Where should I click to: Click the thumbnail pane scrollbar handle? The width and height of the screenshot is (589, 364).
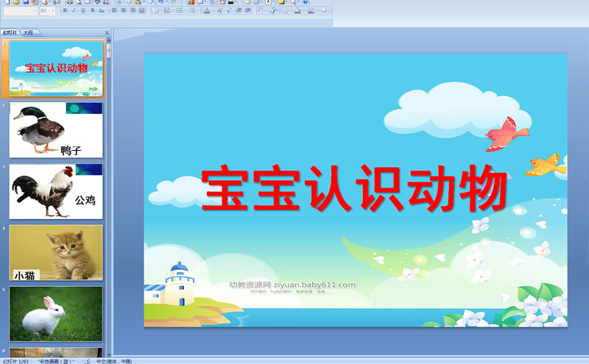click(x=109, y=50)
